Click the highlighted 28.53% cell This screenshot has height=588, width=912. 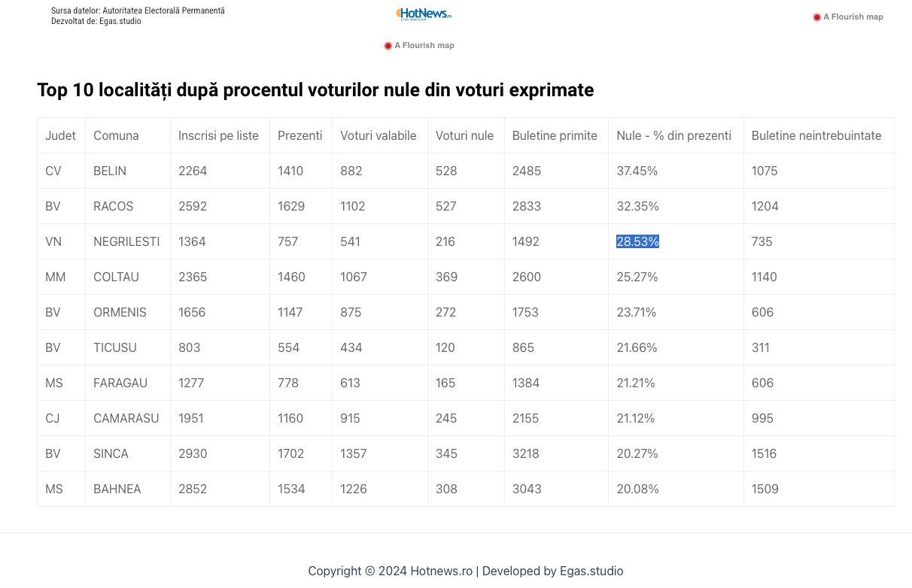[637, 241]
